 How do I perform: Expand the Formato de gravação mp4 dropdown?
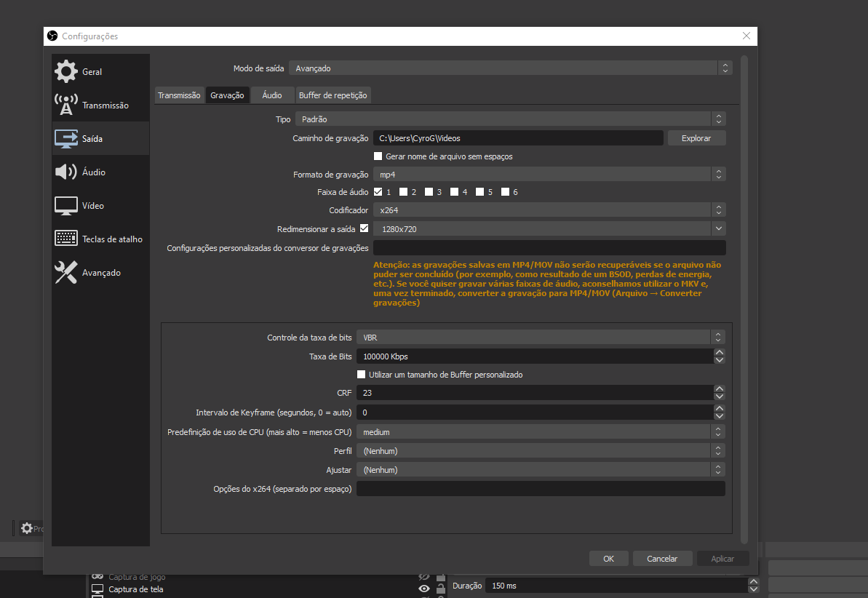tap(549, 175)
